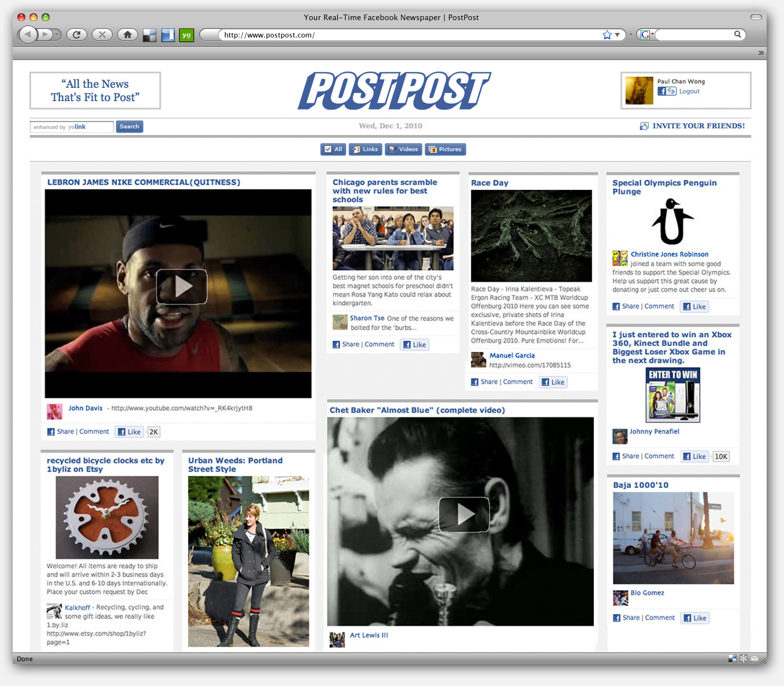This screenshot has height=686, width=784.
Task: Click John Davis poster name
Action: click(x=86, y=408)
